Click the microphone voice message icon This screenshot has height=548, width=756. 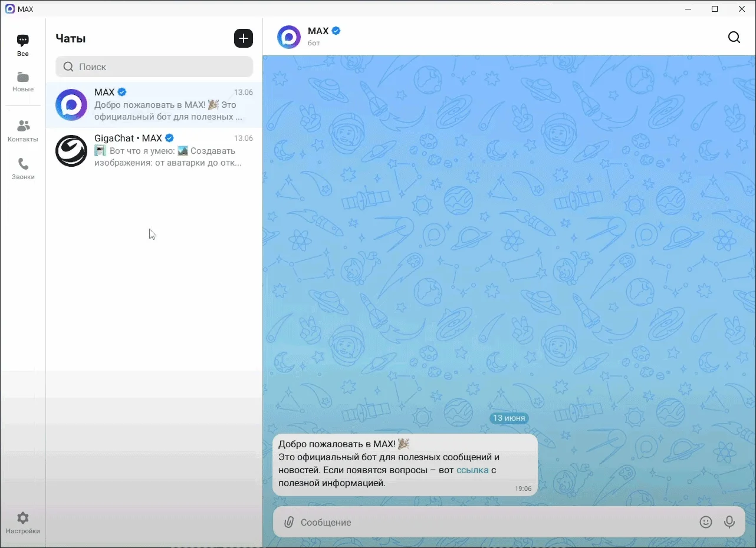coord(729,522)
